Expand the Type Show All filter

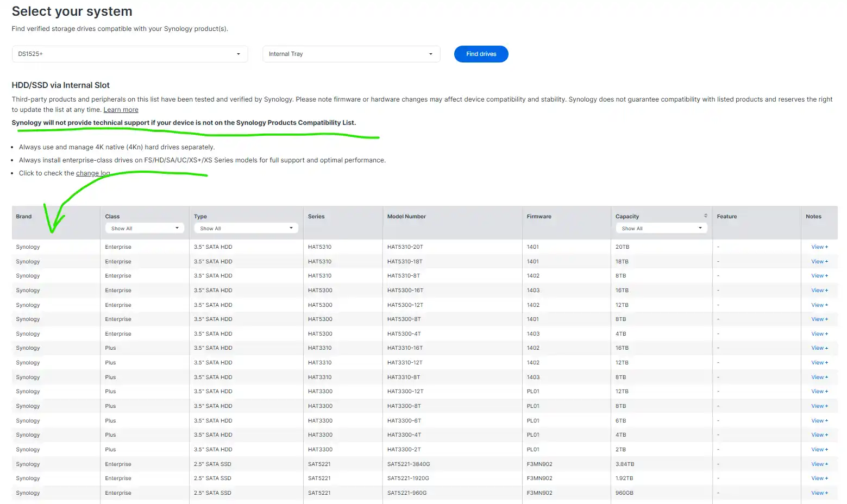[x=246, y=228]
